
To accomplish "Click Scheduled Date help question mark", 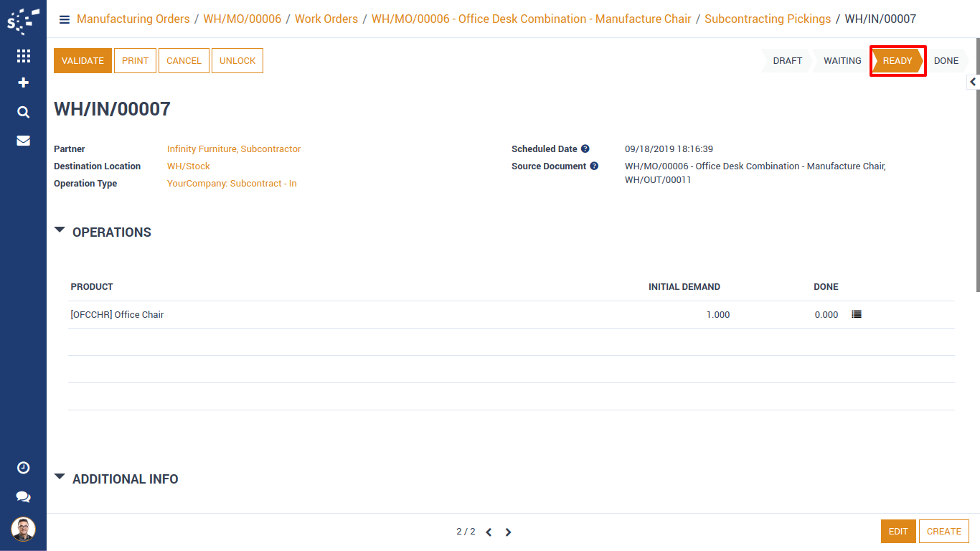I will pos(585,149).
